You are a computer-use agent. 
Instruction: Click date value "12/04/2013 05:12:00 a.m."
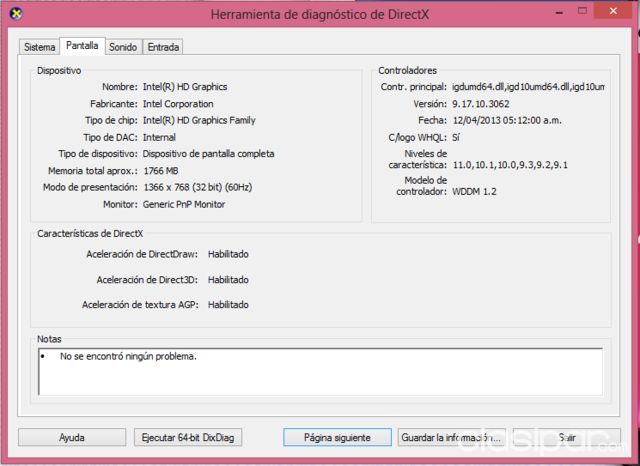(x=507, y=120)
